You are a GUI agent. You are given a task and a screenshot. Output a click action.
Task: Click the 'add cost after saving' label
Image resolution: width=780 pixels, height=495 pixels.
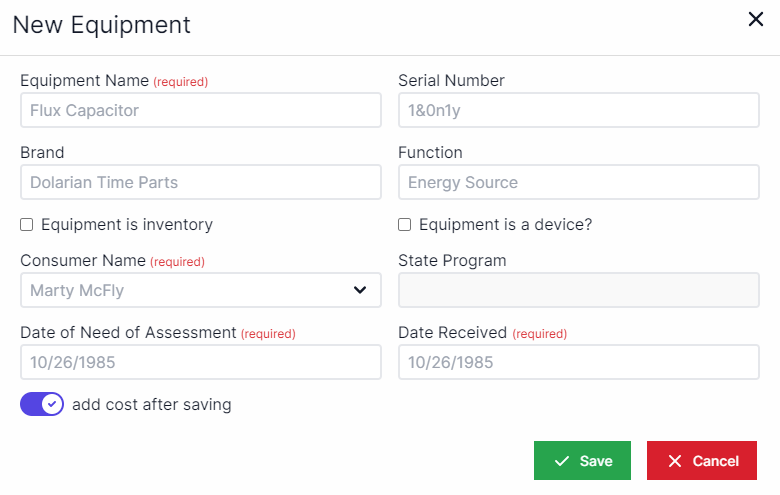click(151, 405)
